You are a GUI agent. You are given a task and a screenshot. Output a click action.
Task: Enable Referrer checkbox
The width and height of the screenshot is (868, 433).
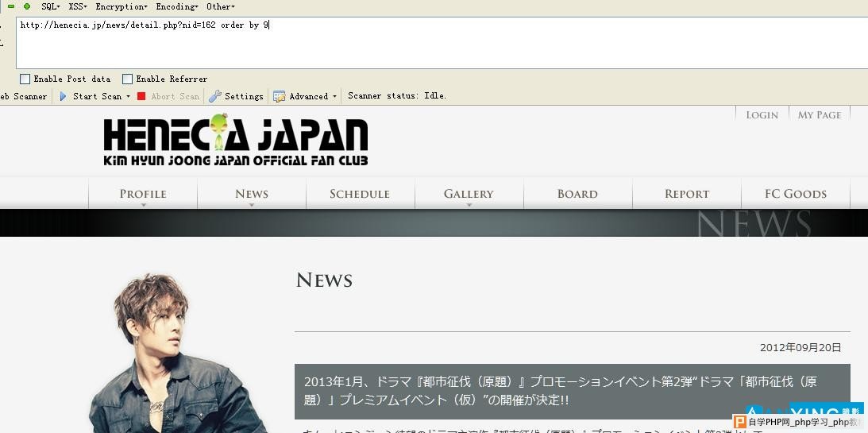(127, 79)
